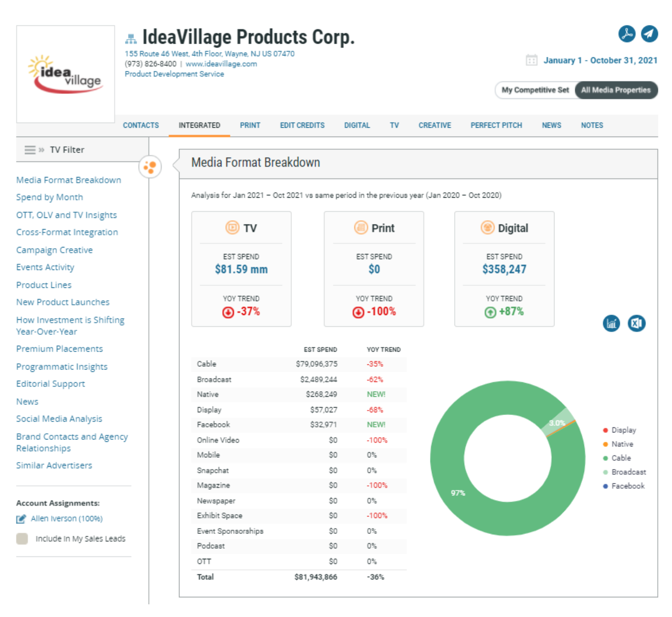This screenshot has height=617, width=672.
Task: Open Events Activity link
Action: (45, 267)
